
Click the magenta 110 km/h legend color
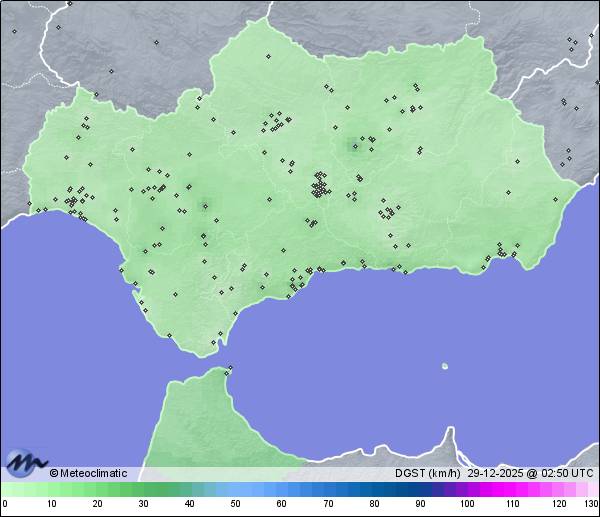[x=511, y=490]
